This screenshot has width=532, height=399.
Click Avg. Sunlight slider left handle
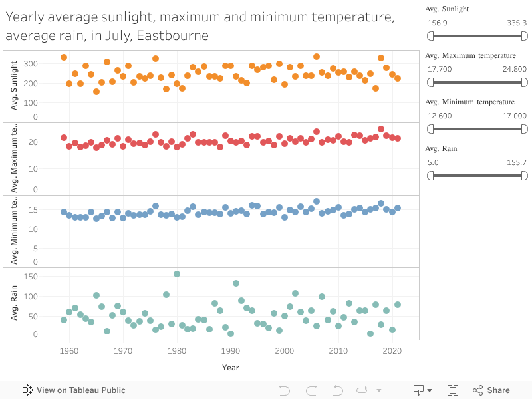[x=430, y=36]
